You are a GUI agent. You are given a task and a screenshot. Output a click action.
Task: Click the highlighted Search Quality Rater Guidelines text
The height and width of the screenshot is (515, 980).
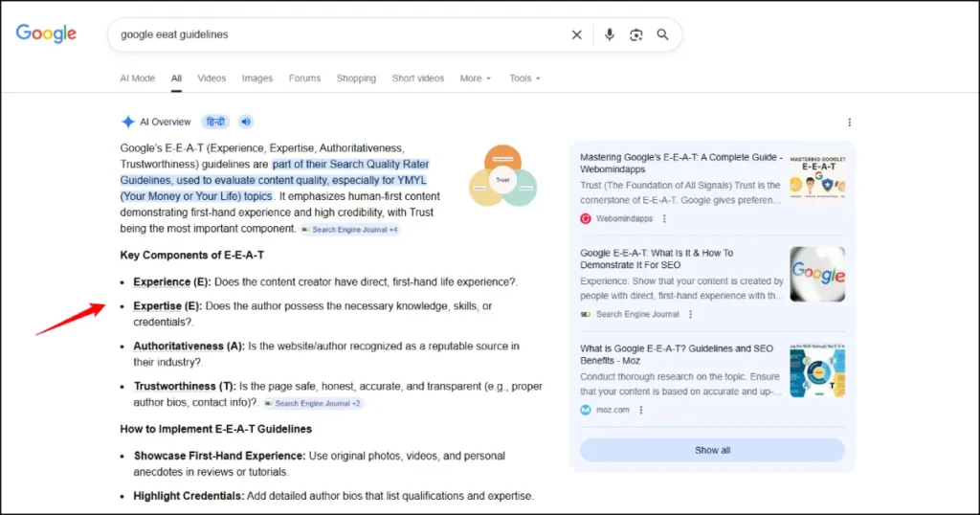pyautogui.click(x=275, y=180)
